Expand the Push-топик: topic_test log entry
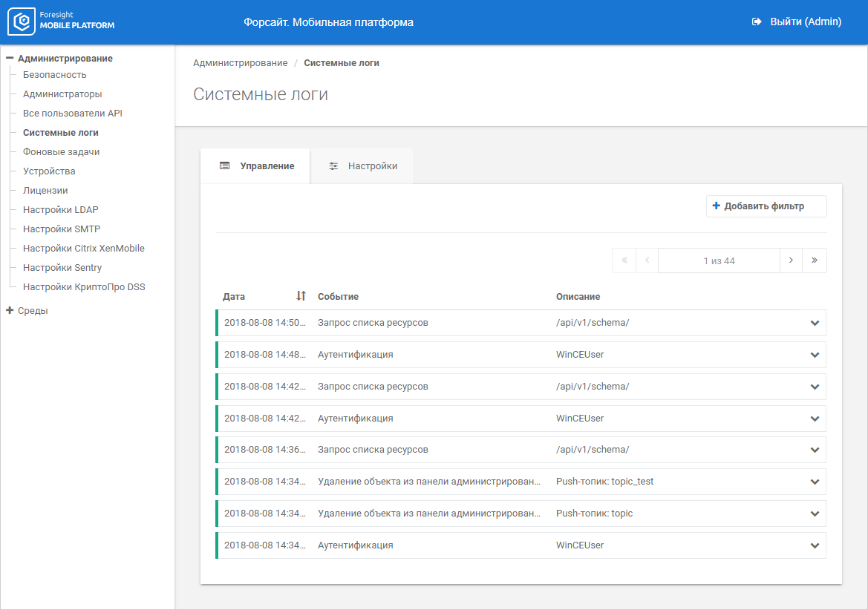 pyautogui.click(x=815, y=482)
